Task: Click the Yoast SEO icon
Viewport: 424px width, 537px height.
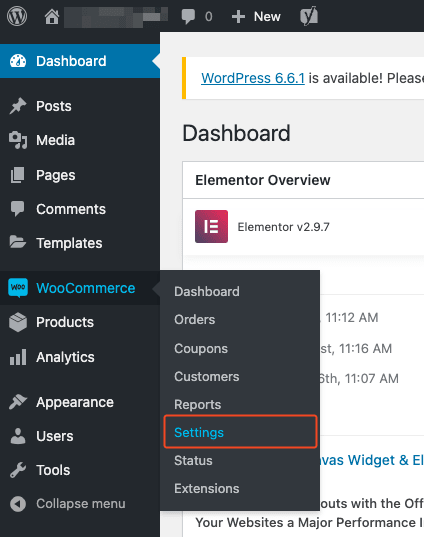Action: (x=309, y=16)
